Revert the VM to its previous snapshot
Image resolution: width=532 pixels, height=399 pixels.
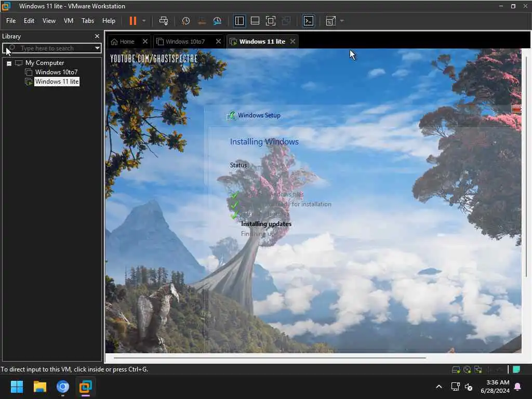(202, 21)
